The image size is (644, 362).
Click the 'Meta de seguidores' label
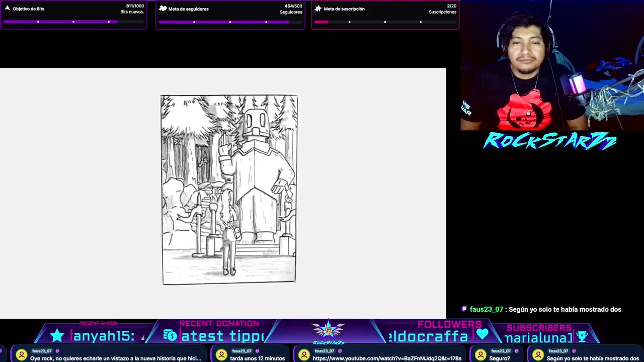point(189,9)
